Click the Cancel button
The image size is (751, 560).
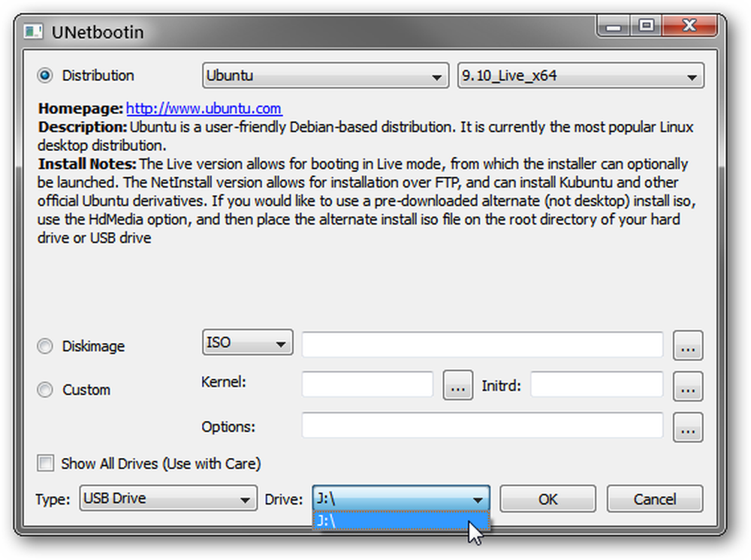[655, 498]
